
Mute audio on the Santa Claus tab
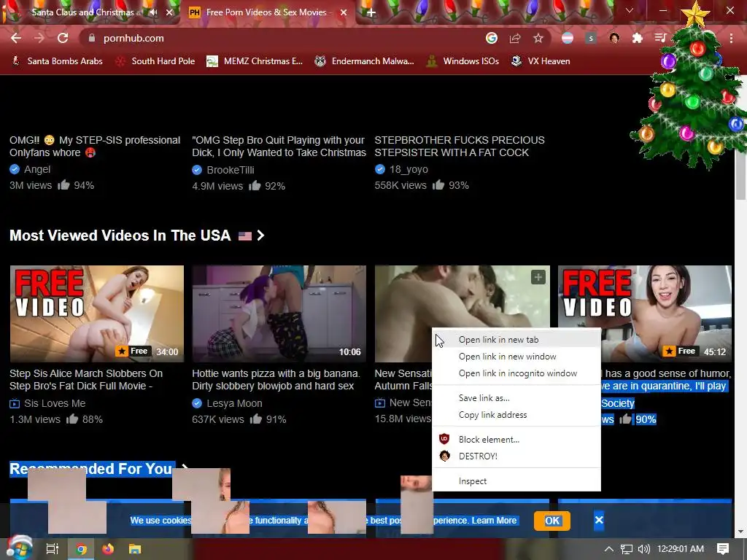coord(153,12)
